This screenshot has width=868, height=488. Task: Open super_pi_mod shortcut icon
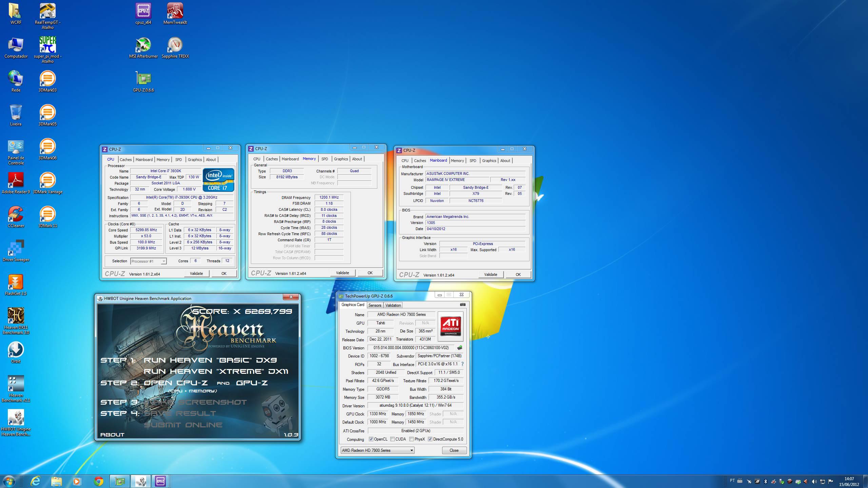[x=47, y=50]
